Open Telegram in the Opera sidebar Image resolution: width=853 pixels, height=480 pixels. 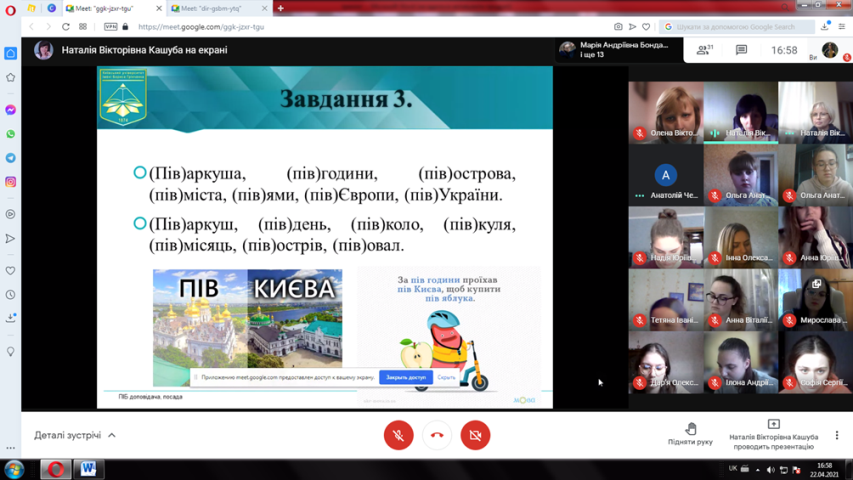click(11, 158)
